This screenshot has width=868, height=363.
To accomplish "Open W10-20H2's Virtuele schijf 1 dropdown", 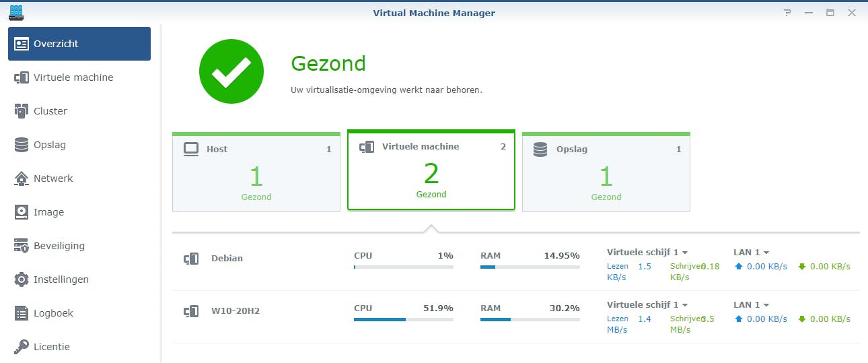I will tap(685, 305).
